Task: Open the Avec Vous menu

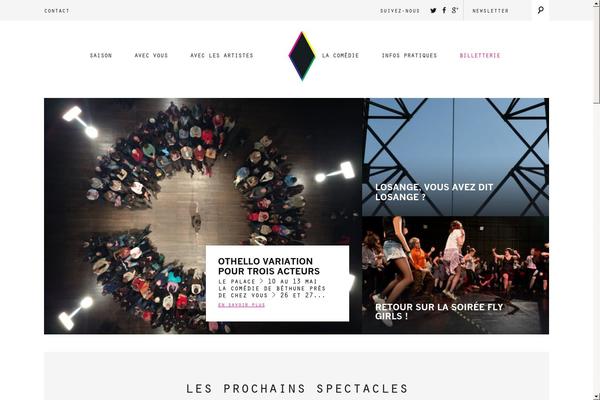Action: (151, 56)
